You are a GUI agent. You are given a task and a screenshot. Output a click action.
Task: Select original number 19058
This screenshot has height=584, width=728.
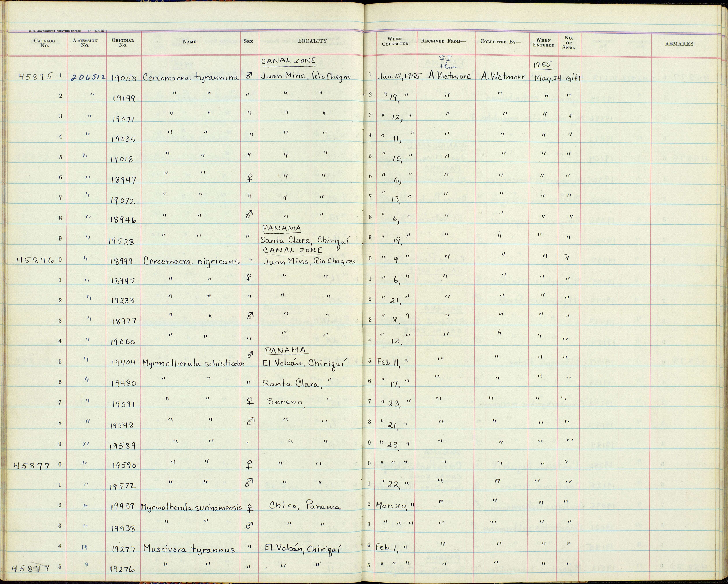tap(124, 78)
